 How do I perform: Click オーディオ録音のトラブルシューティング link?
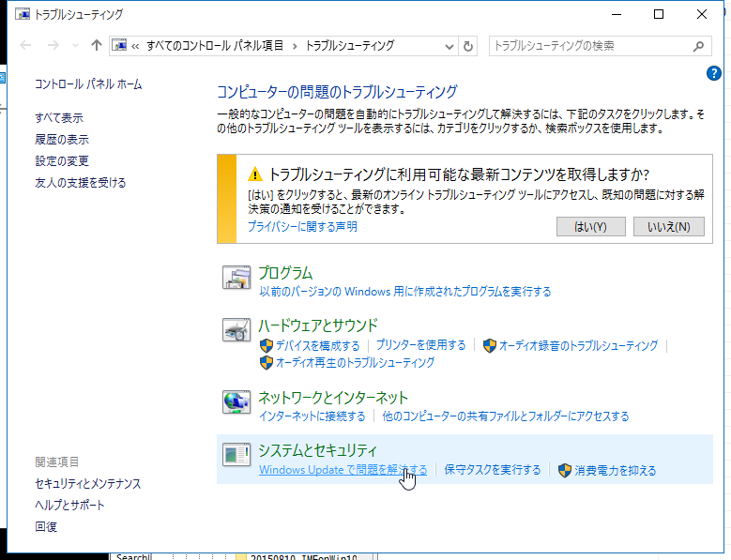(578, 346)
